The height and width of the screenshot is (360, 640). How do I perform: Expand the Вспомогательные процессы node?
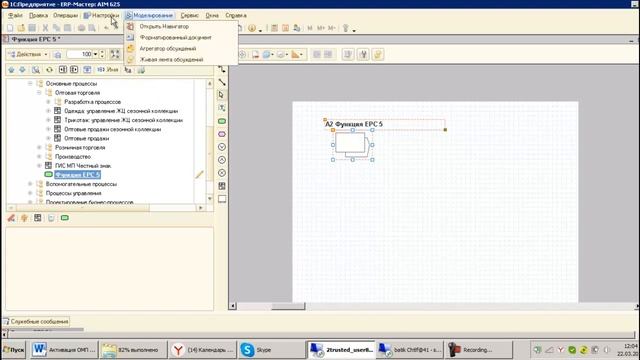pyautogui.click(x=30, y=184)
